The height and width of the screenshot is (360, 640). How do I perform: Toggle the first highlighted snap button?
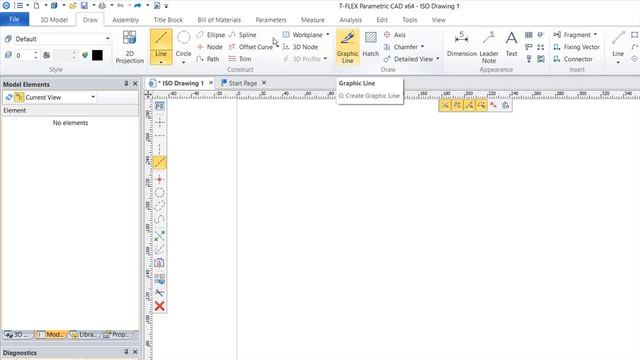pos(445,105)
